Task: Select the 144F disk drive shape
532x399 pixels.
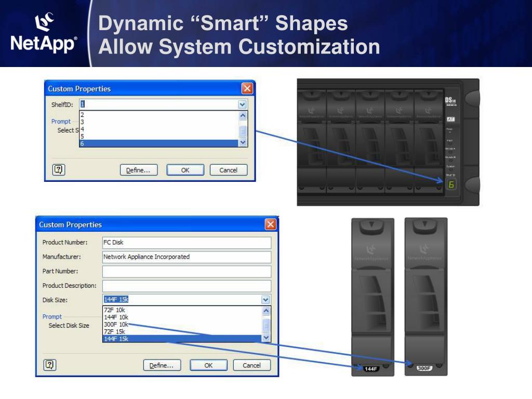Action: (x=373, y=297)
